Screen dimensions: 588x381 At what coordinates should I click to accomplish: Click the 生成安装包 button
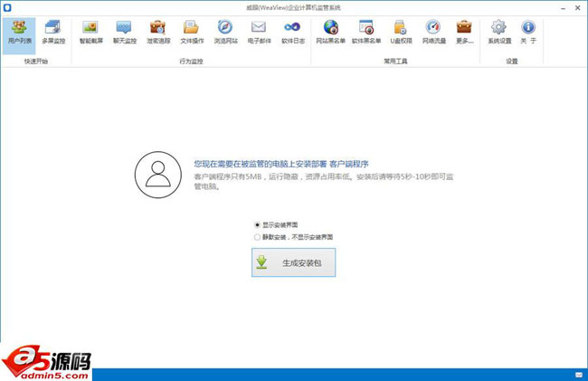click(293, 262)
